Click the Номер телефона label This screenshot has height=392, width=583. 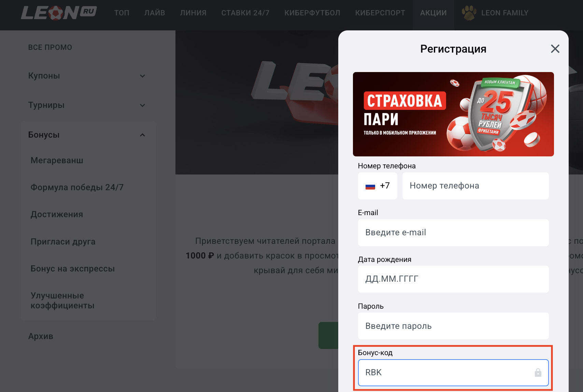pos(387,166)
